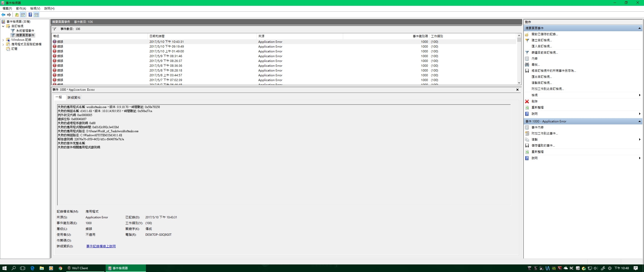644x272 pixels.
Task: Expand the Windows 記錄 tree node
Action: 3,40
